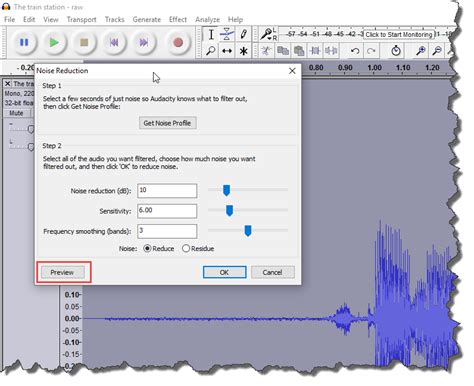Open the Generate menu
This screenshot has height=386, width=474.
pos(147,20)
